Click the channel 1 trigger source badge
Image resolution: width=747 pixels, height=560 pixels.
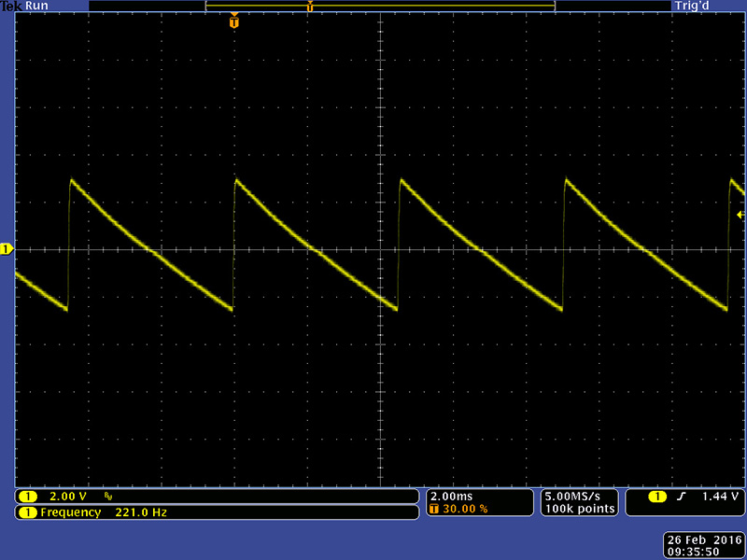tap(657, 497)
